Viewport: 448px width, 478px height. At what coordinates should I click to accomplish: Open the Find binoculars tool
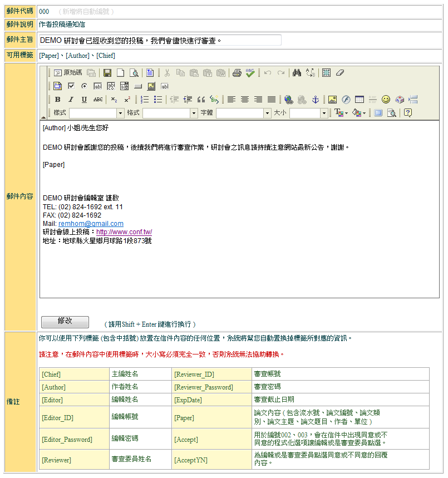coord(297,73)
